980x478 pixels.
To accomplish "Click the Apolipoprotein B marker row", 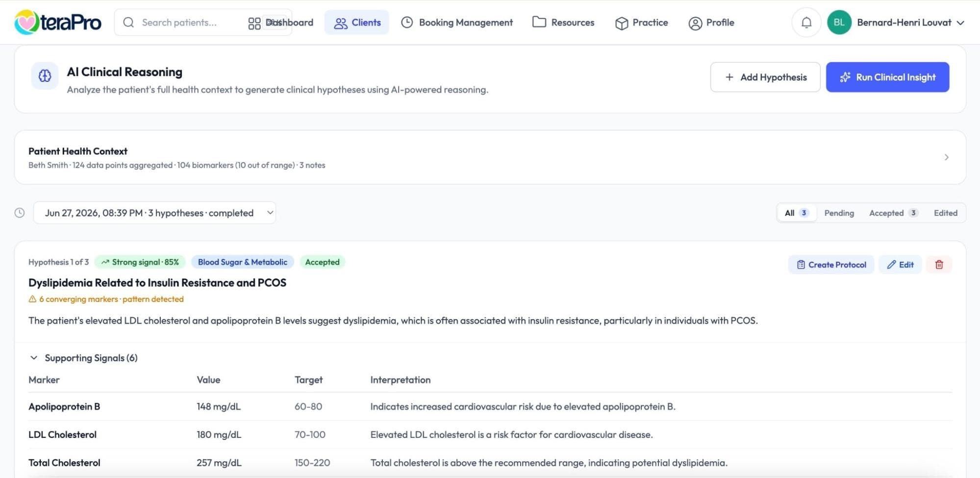I will point(490,406).
